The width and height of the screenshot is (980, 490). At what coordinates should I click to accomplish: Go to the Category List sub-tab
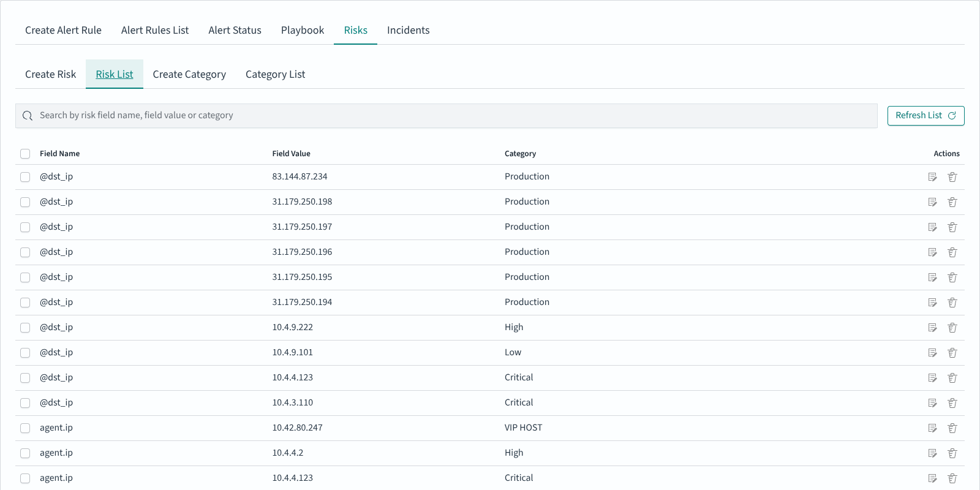pyautogui.click(x=275, y=74)
